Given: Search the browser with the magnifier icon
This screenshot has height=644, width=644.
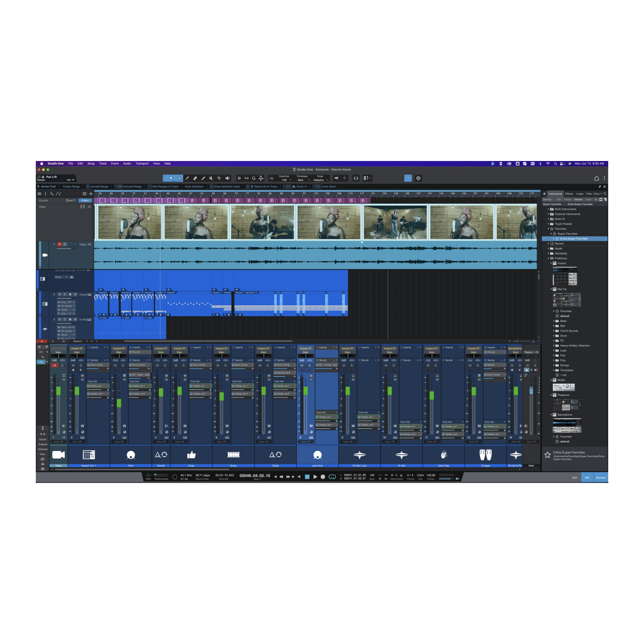Looking at the screenshot, I should [605, 194].
